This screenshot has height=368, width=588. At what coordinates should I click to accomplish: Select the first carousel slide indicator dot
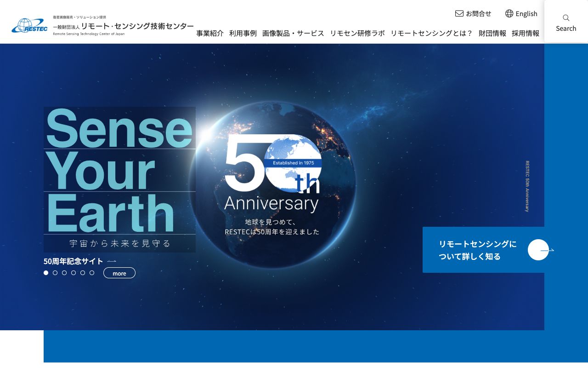(x=46, y=273)
